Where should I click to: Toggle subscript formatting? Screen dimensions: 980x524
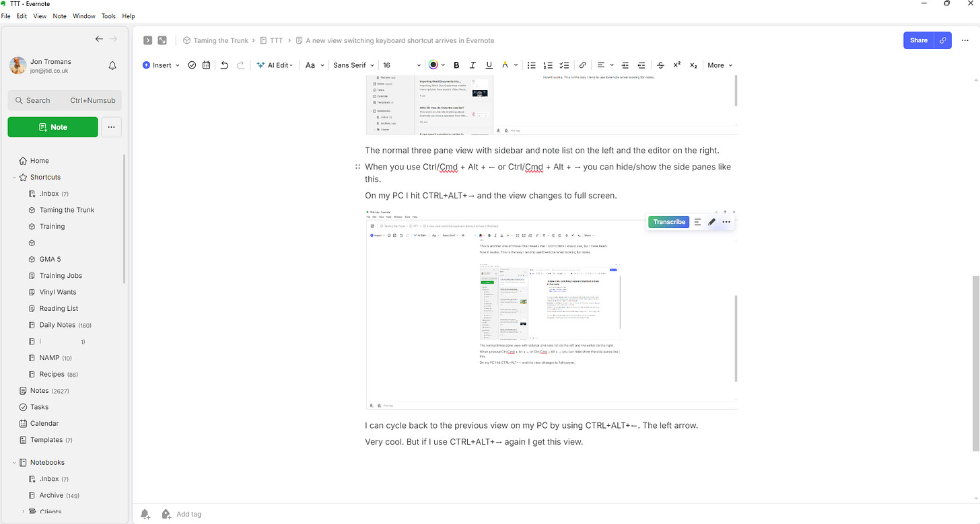tap(693, 65)
